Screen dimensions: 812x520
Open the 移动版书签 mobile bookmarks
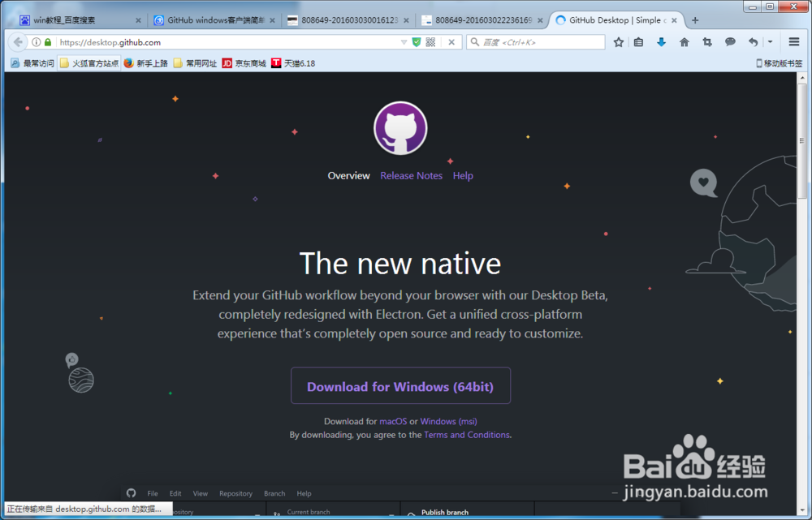click(780, 63)
